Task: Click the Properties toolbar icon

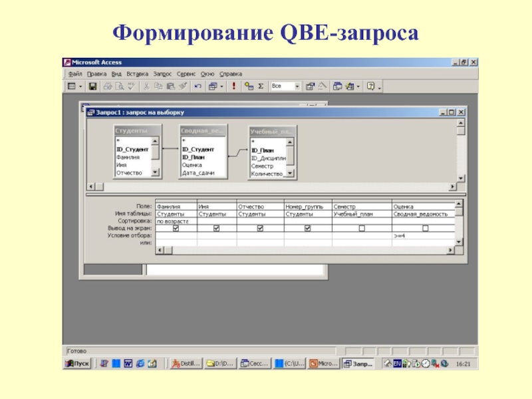Action: pos(310,86)
